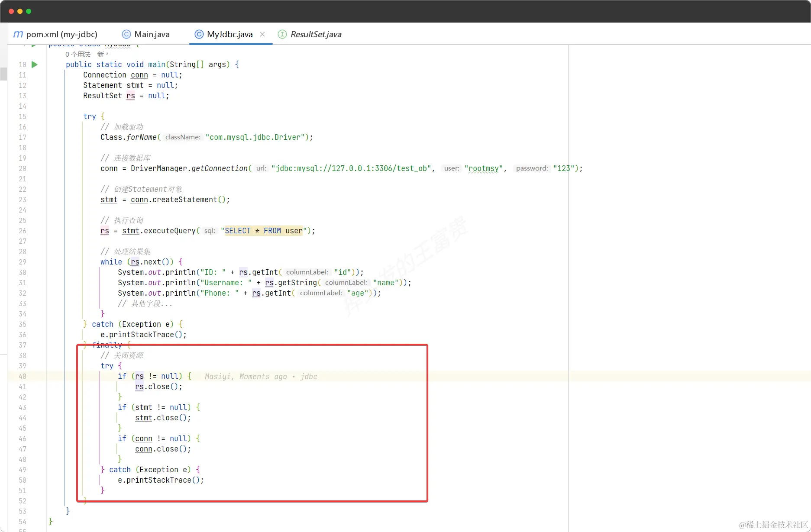The height and width of the screenshot is (532, 811).
Task: Click the getConnection method call
Action: point(220,168)
